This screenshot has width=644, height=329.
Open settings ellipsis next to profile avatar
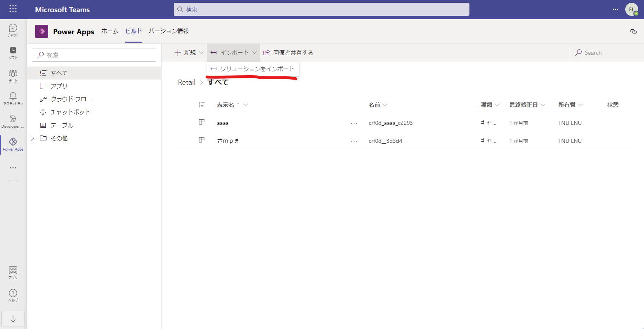[x=615, y=9]
